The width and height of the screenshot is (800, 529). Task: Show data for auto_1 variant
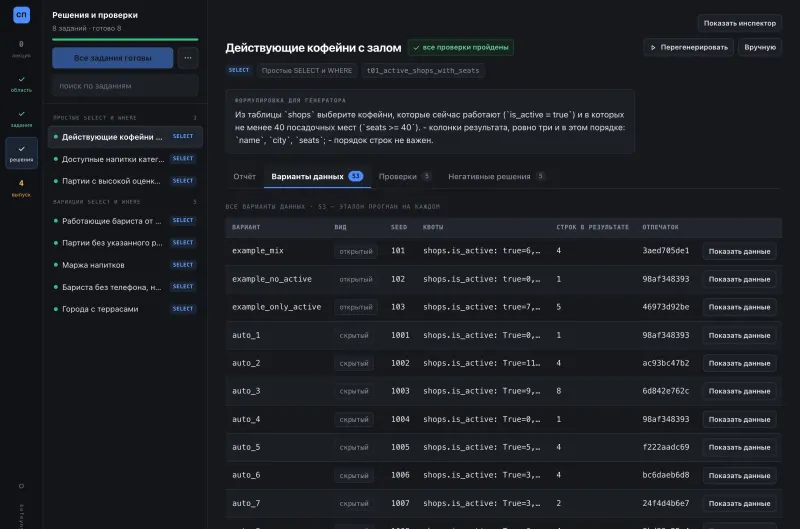tap(739, 335)
